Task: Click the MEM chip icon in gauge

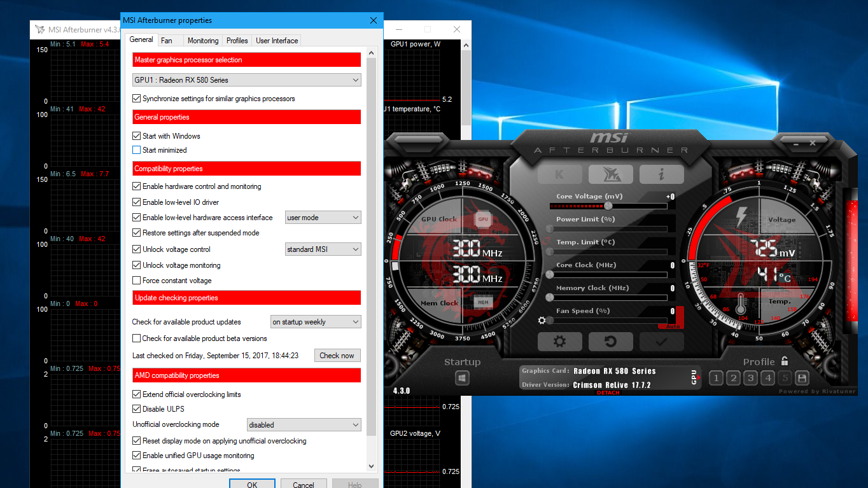Action: point(483,302)
